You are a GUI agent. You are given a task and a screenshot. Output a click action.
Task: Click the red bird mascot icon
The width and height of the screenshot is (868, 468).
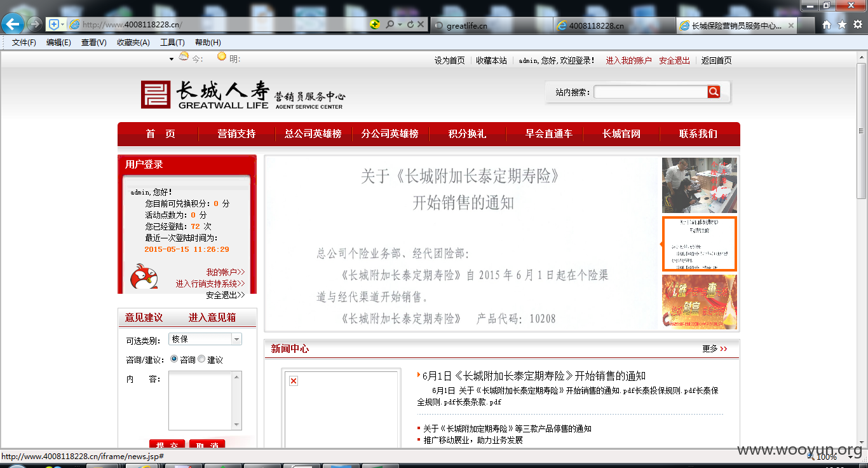point(144,277)
